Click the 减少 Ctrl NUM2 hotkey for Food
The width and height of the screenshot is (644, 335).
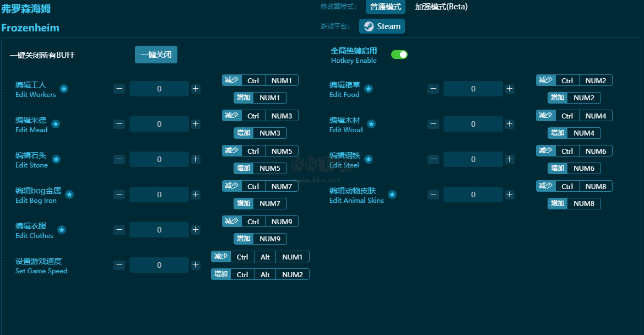(574, 80)
